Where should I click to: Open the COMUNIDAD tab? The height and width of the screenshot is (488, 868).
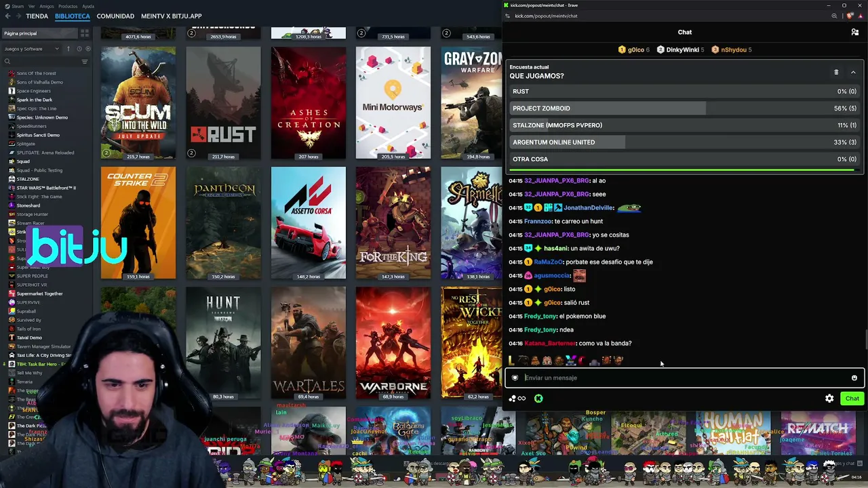tap(115, 16)
